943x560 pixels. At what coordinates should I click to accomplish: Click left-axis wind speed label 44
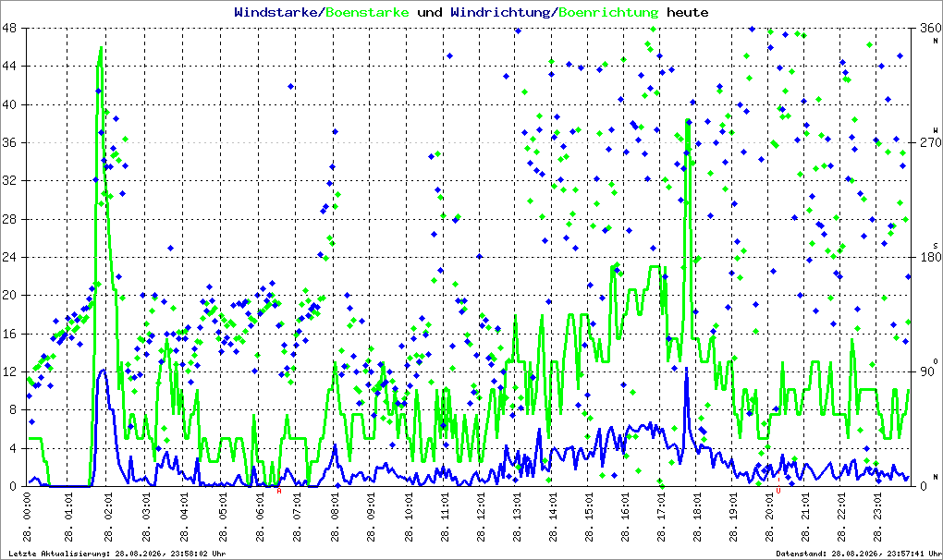[9, 67]
